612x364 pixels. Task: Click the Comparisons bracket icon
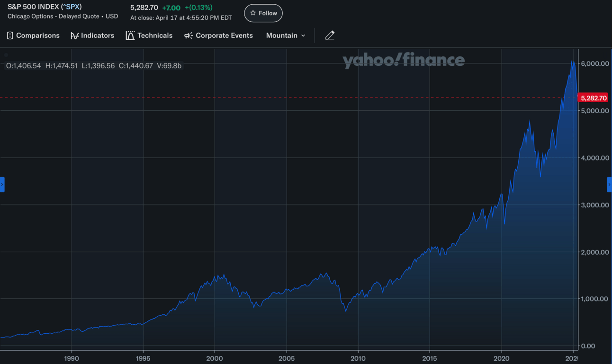(10, 36)
